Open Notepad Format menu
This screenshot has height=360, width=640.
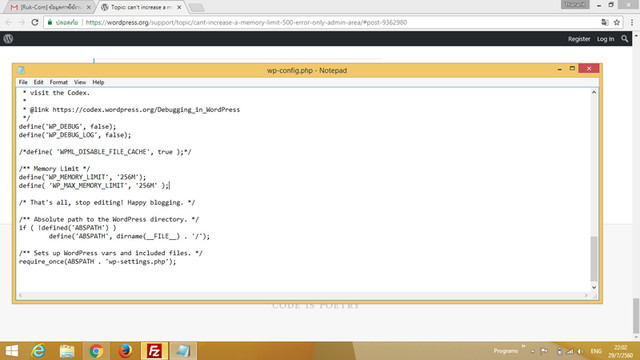pyautogui.click(x=58, y=82)
